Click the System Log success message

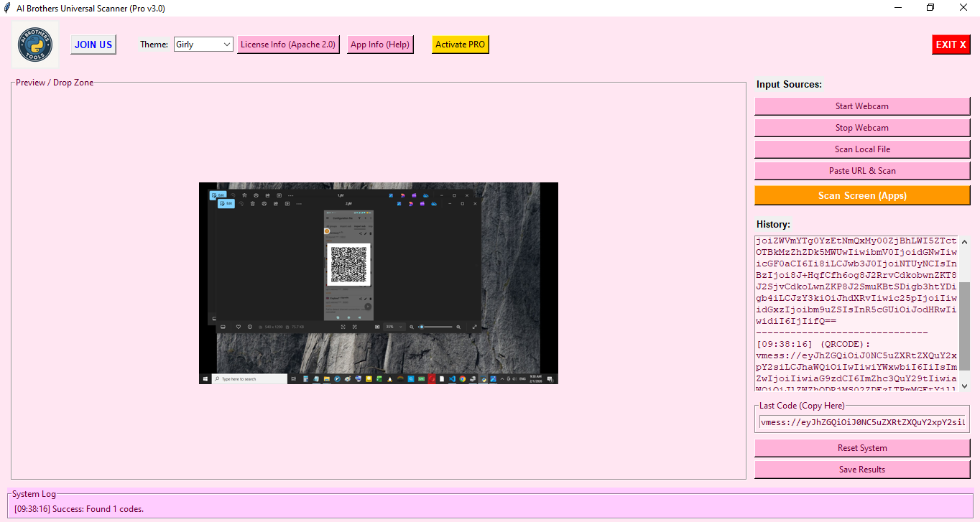click(x=79, y=509)
